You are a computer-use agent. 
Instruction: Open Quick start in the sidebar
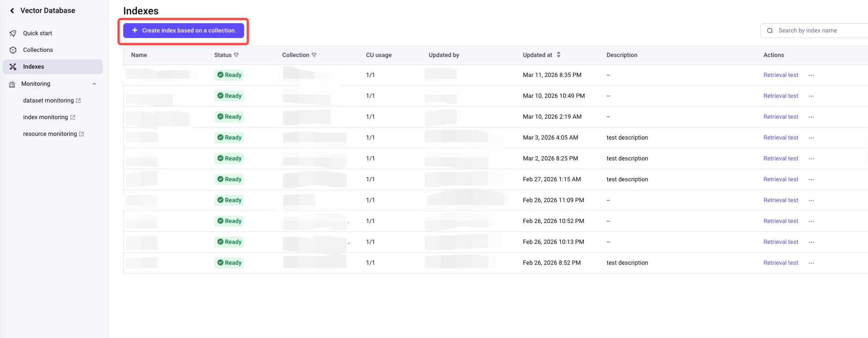pyautogui.click(x=38, y=33)
